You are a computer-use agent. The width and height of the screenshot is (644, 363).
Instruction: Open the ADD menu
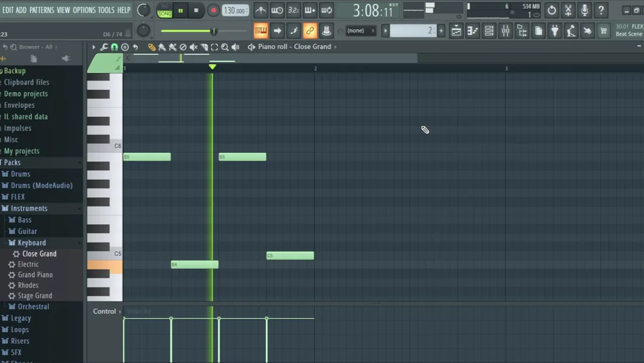point(21,10)
